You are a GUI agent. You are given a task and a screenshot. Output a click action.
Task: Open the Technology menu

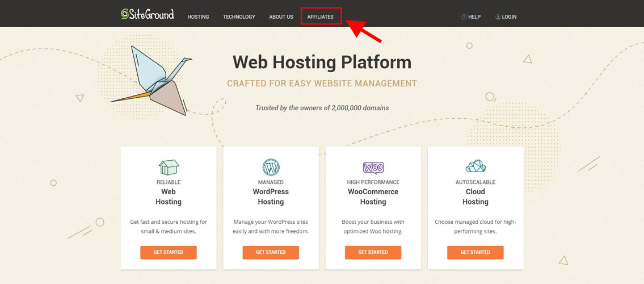[239, 17]
